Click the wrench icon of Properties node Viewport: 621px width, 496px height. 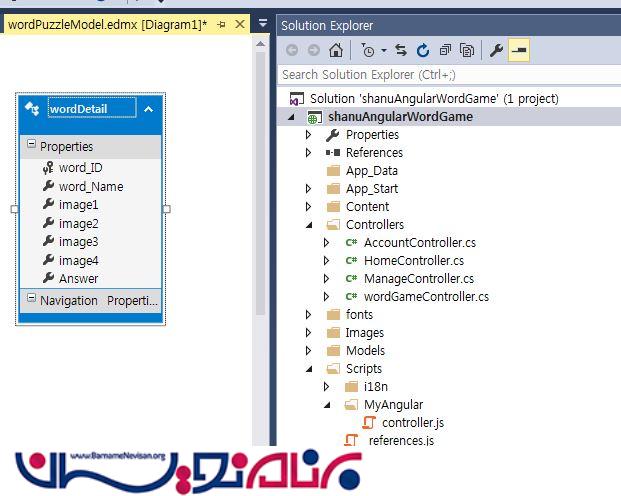pos(333,135)
